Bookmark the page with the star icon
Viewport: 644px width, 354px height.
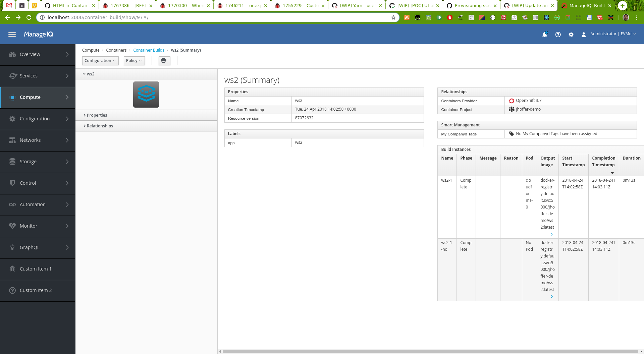click(393, 17)
